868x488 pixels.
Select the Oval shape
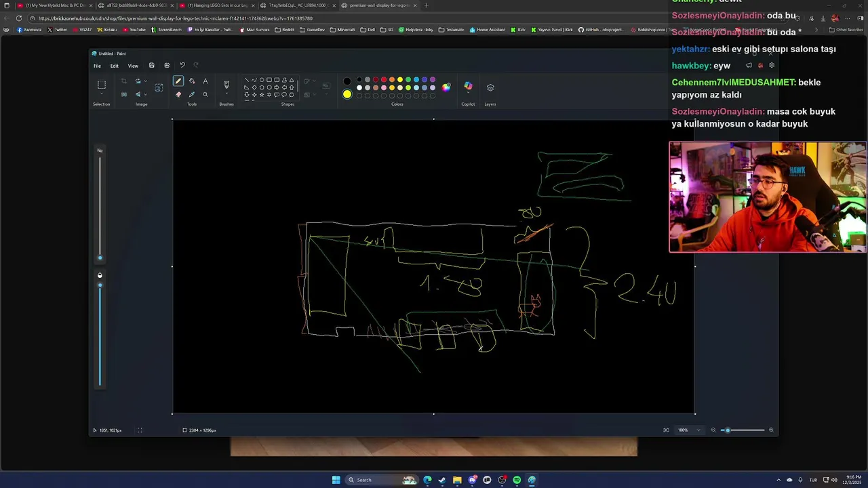pos(262,80)
